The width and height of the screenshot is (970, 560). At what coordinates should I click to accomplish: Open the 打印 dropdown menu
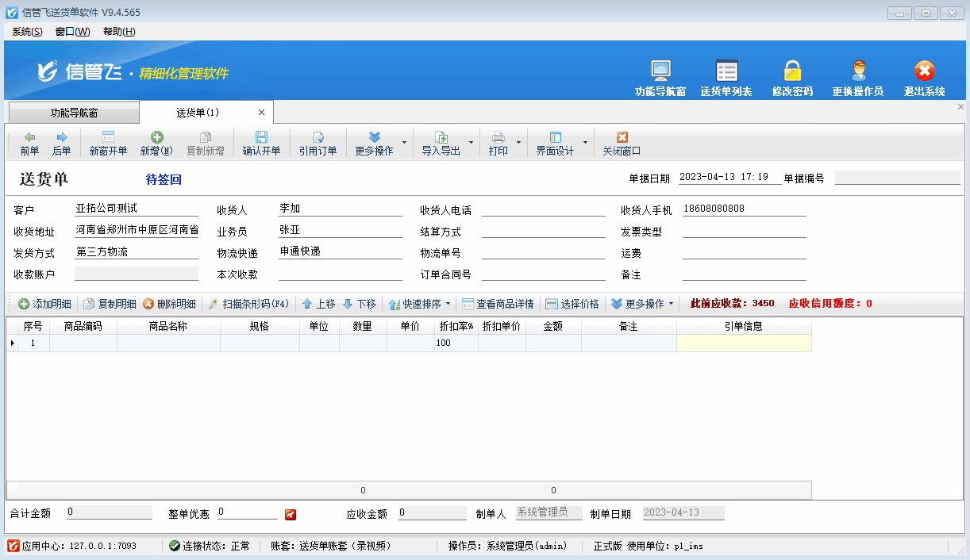[x=519, y=144]
